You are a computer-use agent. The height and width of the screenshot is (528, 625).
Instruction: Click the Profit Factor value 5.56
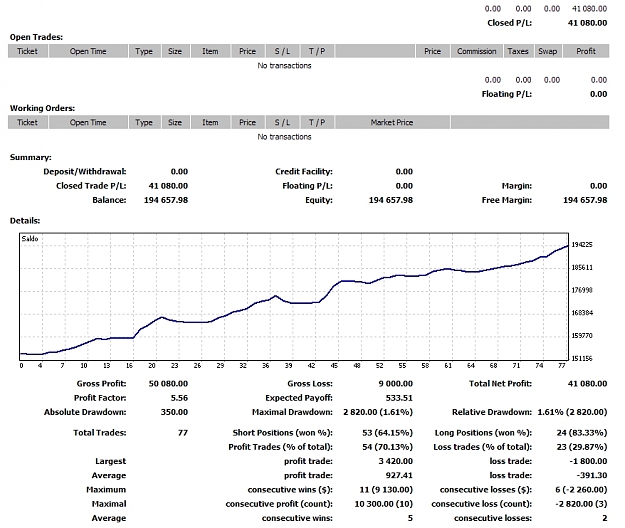click(179, 398)
